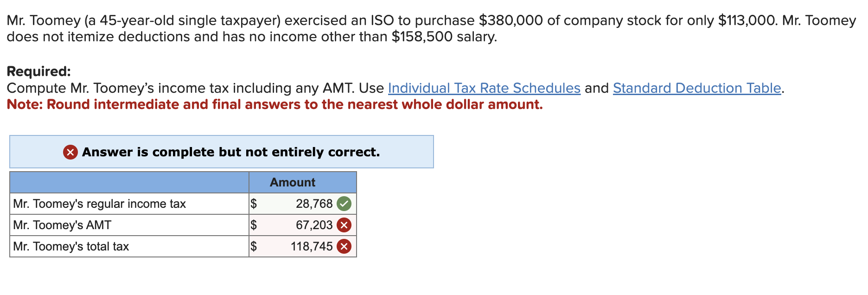The height and width of the screenshot is (295, 868).
Task: Select the dollar sign beside 118,745
Action: point(254,246)
